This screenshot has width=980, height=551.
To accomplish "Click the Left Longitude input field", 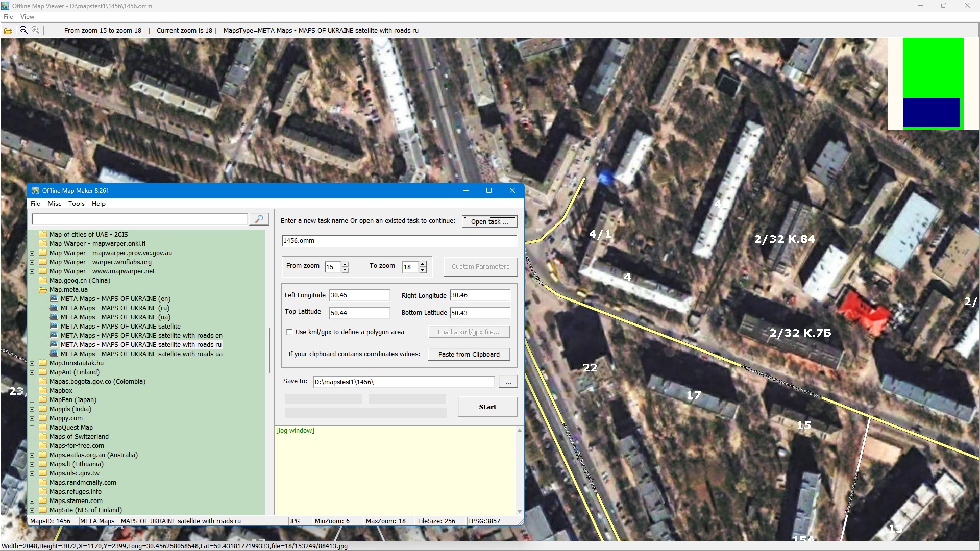I will [x=359, y=295].
